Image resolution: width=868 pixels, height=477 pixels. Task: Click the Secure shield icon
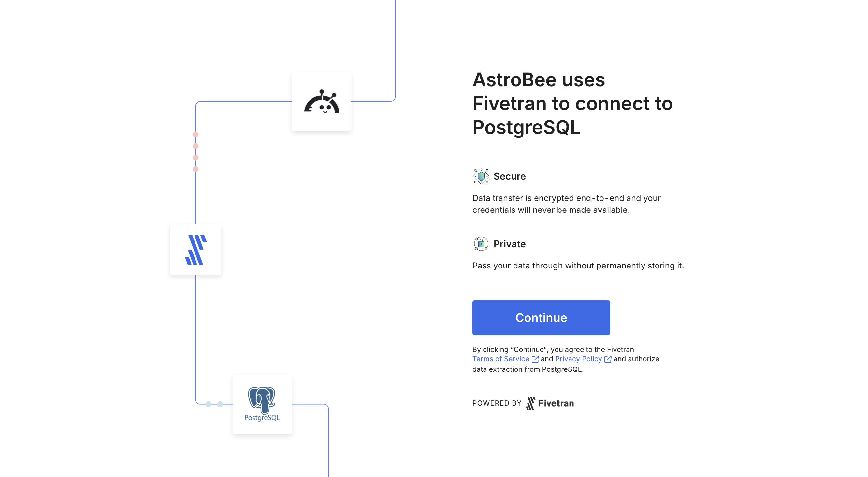click(481, 176)
